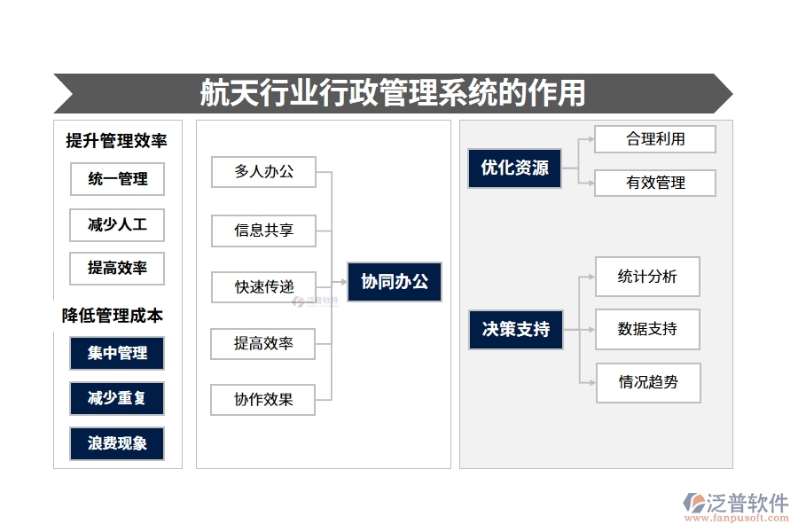Select the 快速传递 box

263,287
